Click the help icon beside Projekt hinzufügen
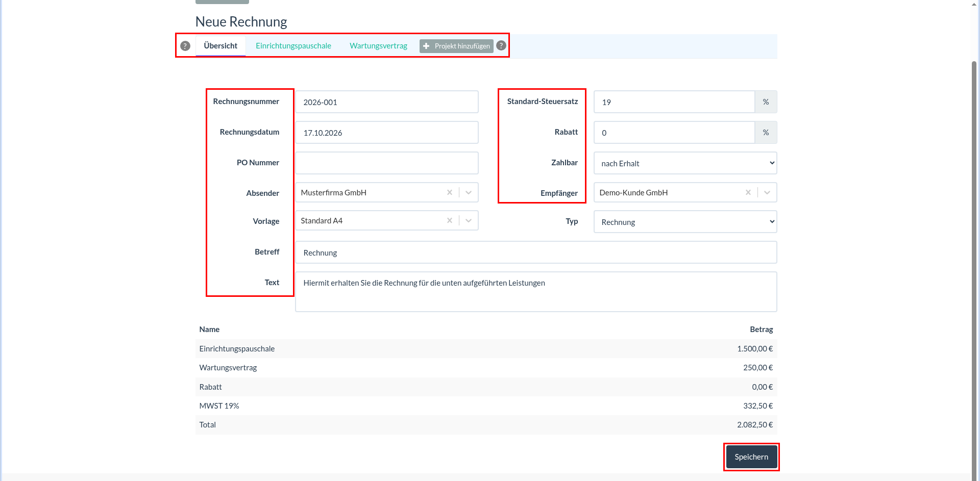 [501, 45]
